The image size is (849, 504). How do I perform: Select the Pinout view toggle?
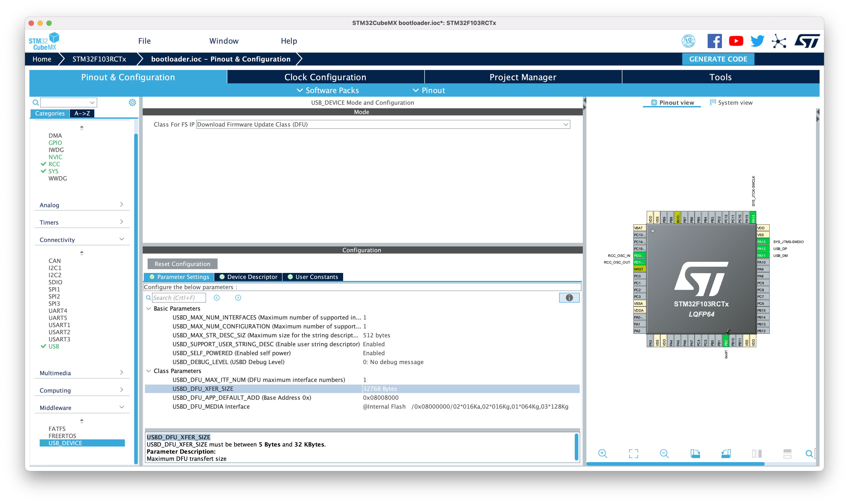point(672,102)
